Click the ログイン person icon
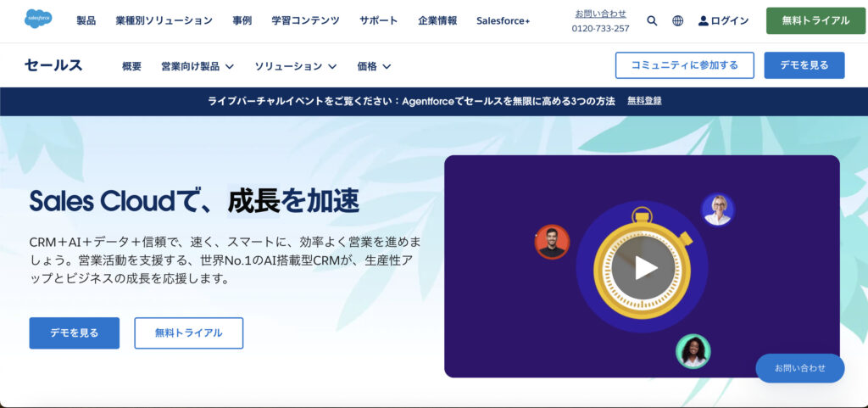 point(703,20)
